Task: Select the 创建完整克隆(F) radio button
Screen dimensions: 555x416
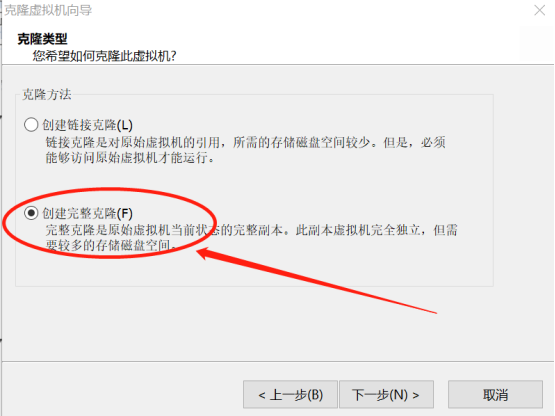Action: [x=31, y=213]
